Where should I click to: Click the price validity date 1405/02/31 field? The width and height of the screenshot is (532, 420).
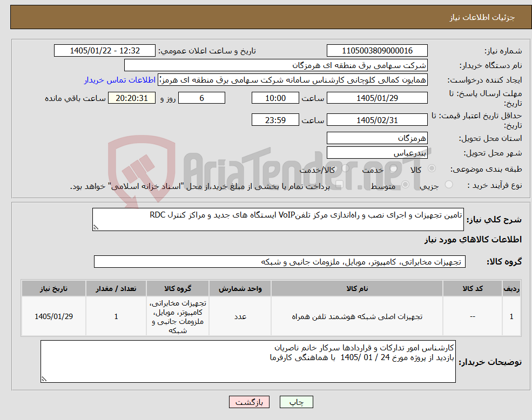pyautogui.click(x=377, y=120)
